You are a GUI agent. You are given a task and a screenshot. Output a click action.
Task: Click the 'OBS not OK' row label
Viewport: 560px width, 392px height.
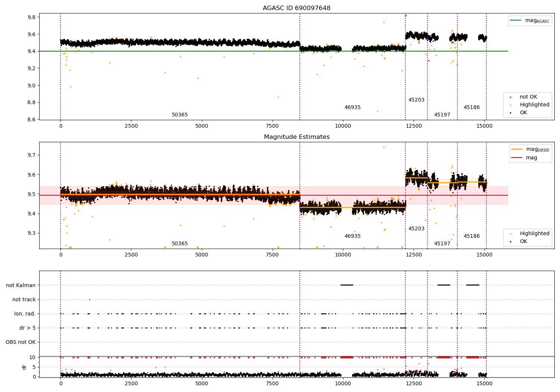(x=21, y=342)
